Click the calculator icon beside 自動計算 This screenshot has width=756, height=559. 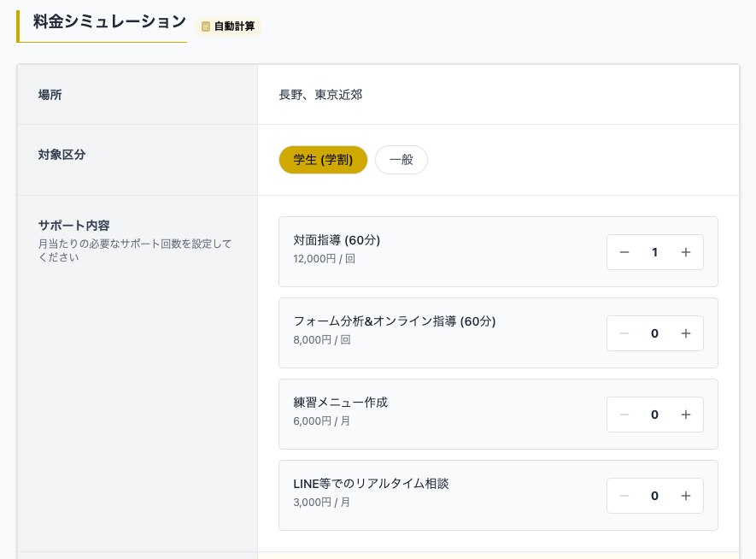tap(206, 26)
